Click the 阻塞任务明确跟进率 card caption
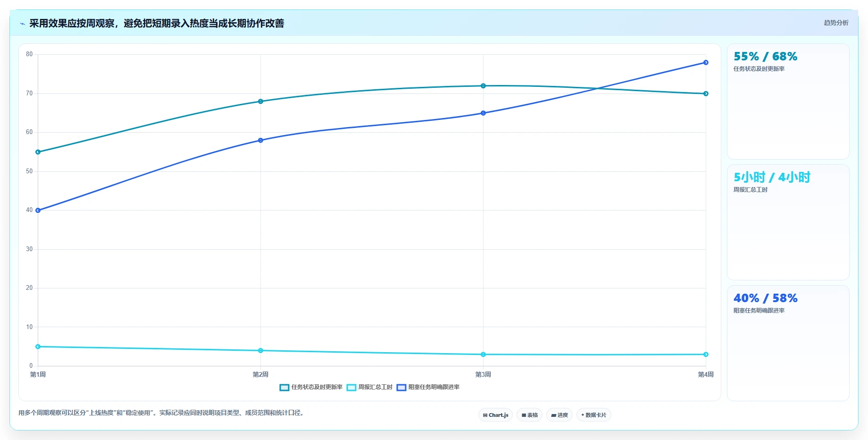The height and width of the screenshot is (440, 868). pos(759,311)
